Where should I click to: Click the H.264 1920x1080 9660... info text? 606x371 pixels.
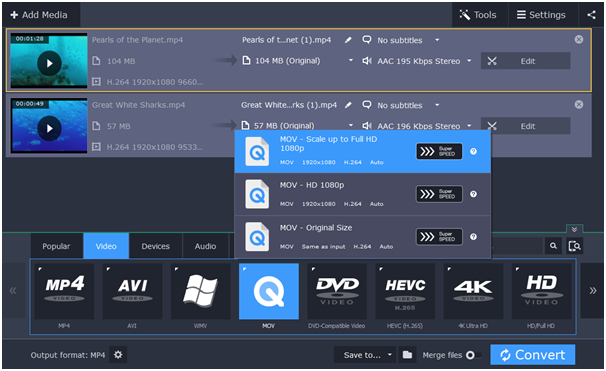tap(155, 82)
